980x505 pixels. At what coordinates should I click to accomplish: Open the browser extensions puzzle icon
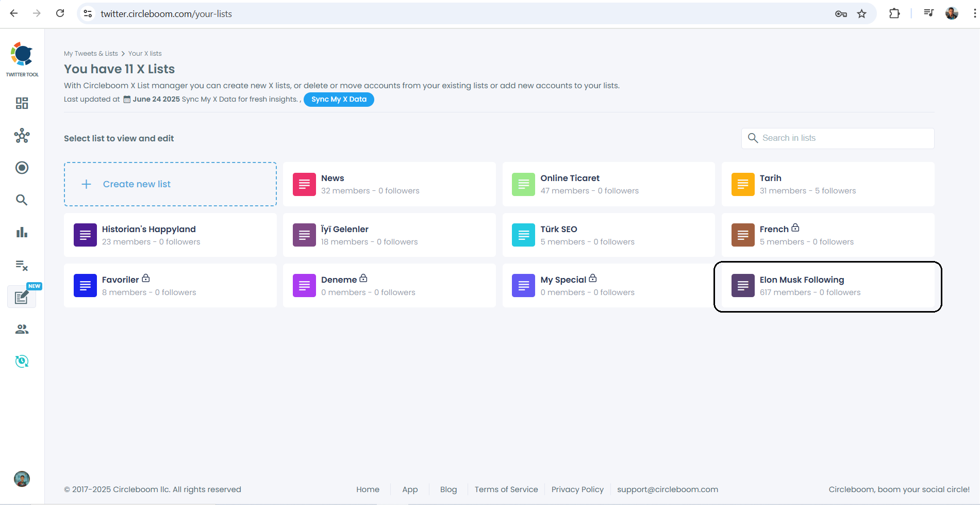tap(894, 13)
